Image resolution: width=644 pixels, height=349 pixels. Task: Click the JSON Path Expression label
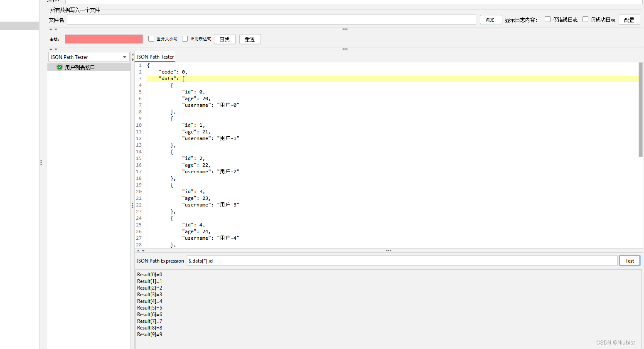(160, 261)
